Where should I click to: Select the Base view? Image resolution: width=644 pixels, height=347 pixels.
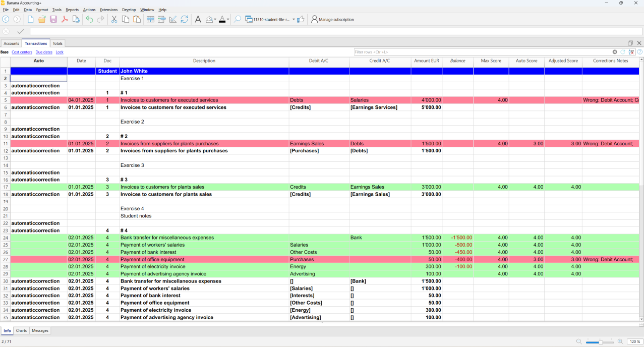(5, 52)
